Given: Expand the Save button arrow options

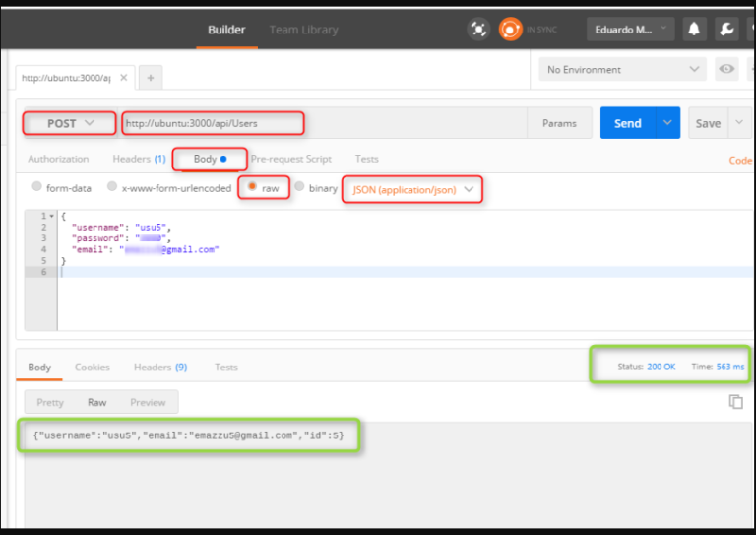Looking at the screenshot, I should pyautogui.click(x=739, y=123).
